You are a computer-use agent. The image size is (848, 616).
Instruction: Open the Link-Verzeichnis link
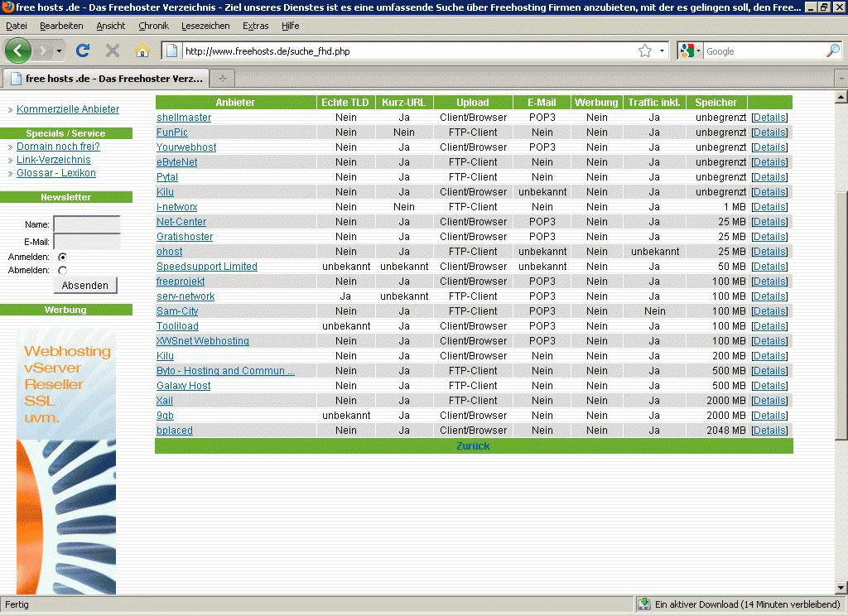click(x=54, y=160)
